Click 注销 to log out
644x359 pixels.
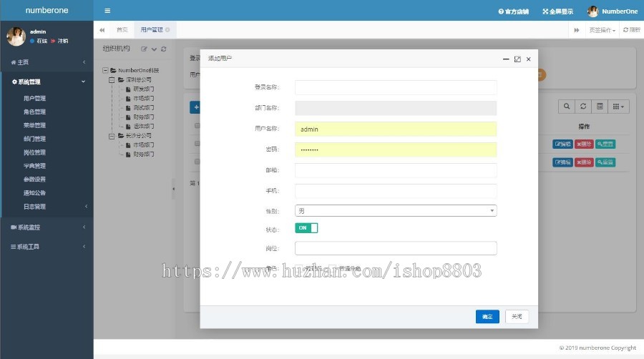point(60,41)
